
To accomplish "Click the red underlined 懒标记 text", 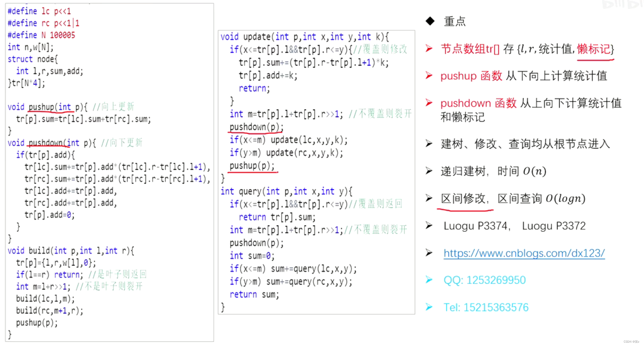I will click(595, 49).
